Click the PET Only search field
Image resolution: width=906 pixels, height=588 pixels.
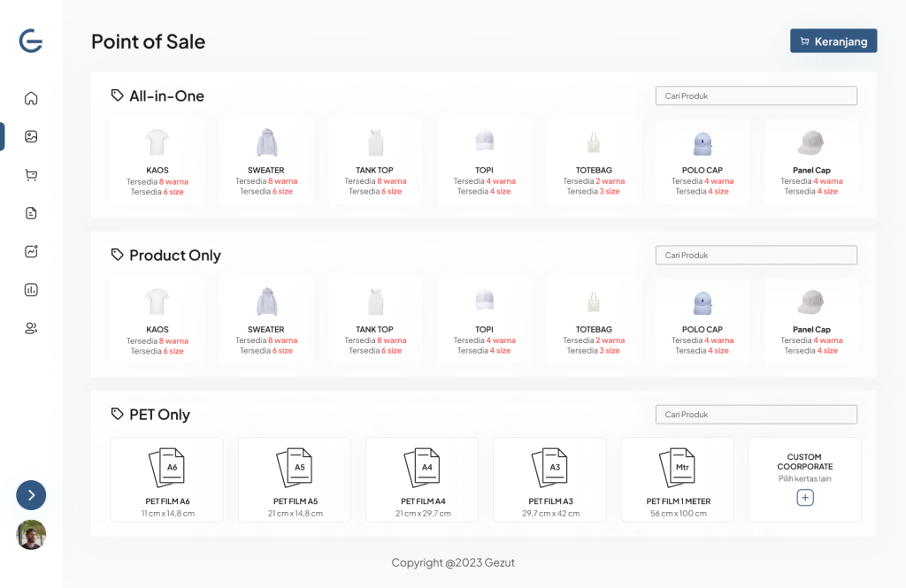pyautogui.click(x=756, y=414)
